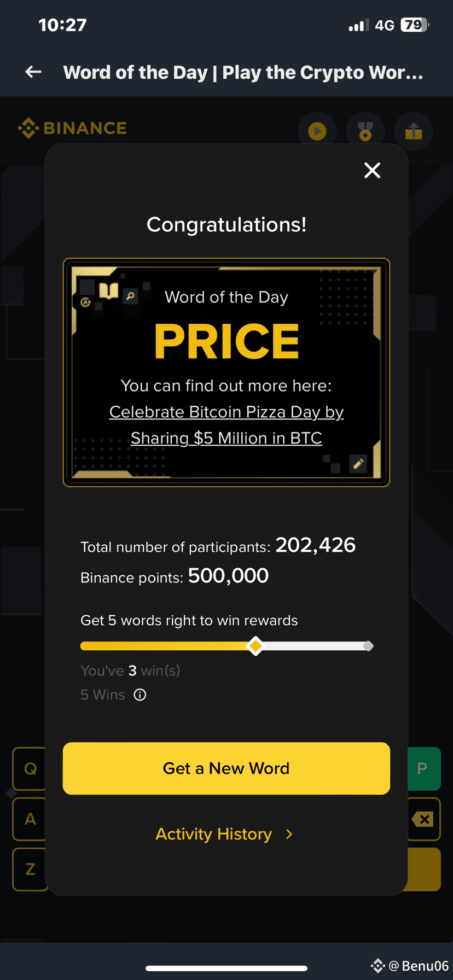
Task: Open the Bitcoin Pizza Day link
Action: coord(226,425)
